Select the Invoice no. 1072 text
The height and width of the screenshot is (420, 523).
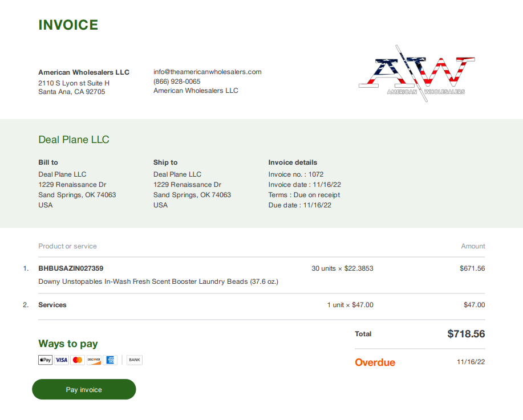[x=296, y=174]
